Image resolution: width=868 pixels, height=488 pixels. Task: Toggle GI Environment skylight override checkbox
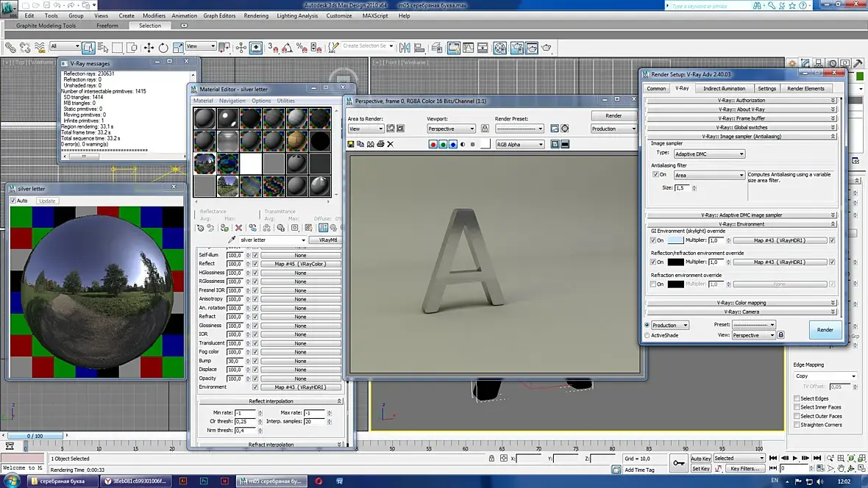pyautogui.click(x=653, y=240)
